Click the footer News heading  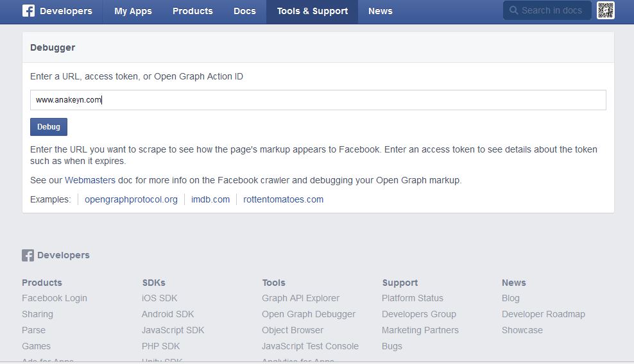click(x=513, y=283)
